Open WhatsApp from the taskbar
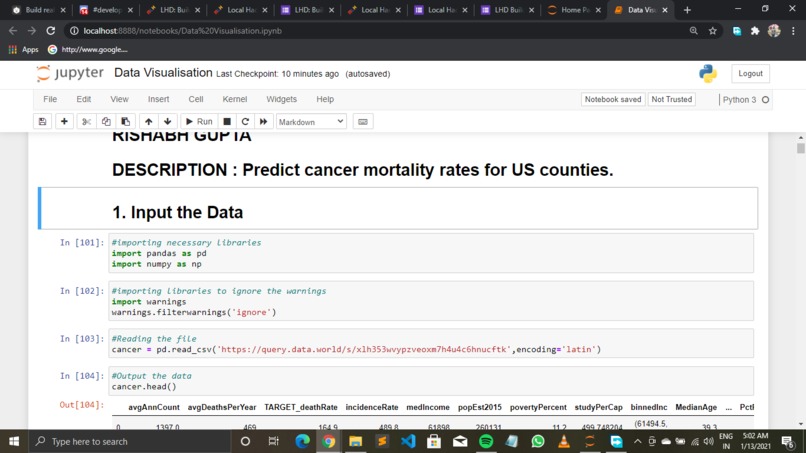This screenshot has width=806, height=453. click(538, 441)
